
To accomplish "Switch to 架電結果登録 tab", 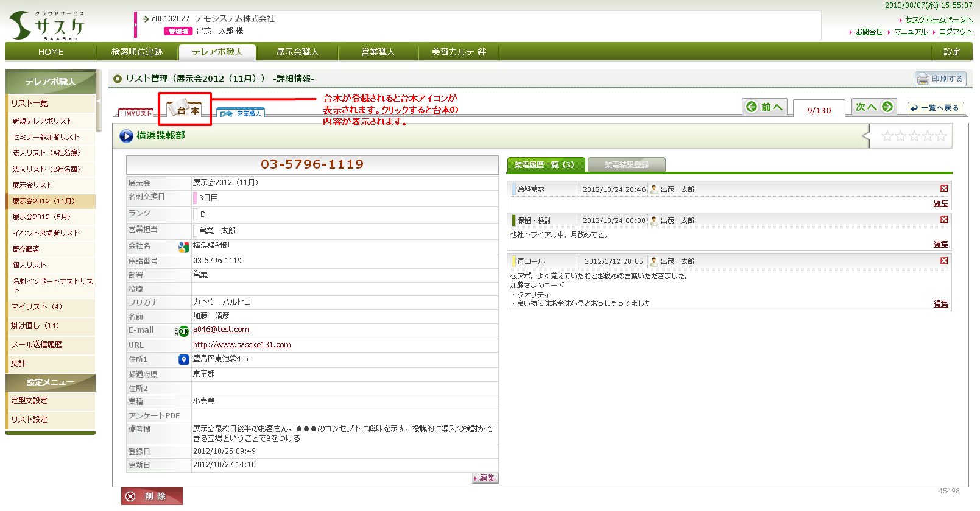I will 626,165.
